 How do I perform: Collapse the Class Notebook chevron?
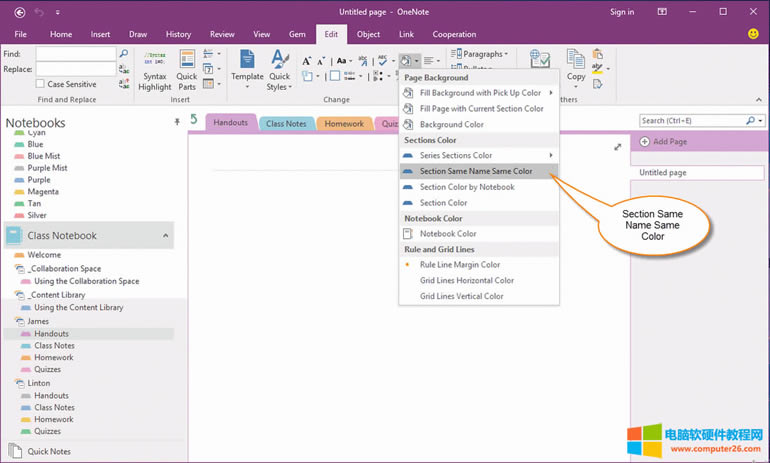(x=165, y=236)
